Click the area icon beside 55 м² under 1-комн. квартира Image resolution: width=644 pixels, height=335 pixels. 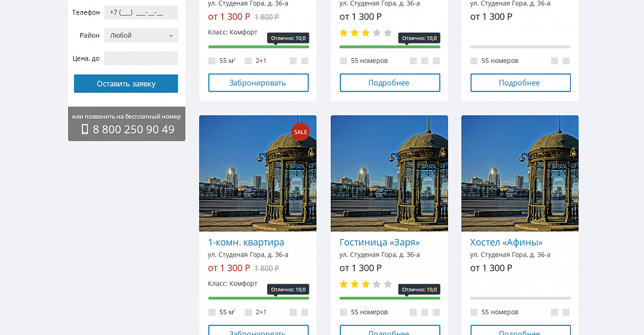[211, 312]
